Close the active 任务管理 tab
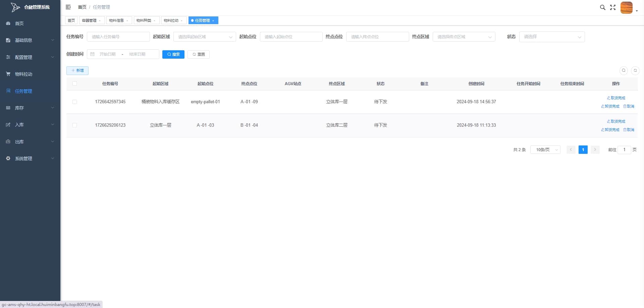Screen dimensions: 644x308 [213, 21]
